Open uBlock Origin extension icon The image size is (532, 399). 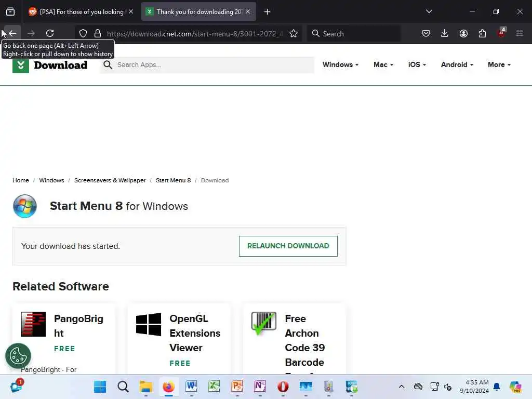click(x=501, y=33)
